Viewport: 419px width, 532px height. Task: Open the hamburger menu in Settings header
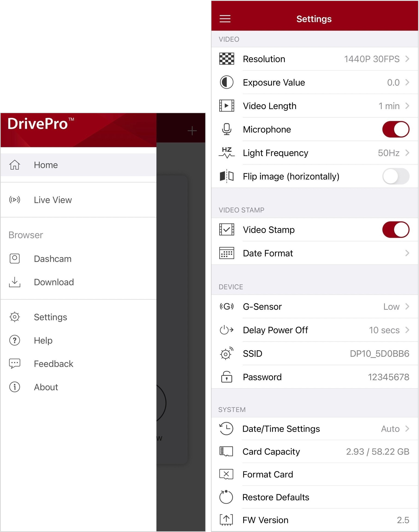click(x=225, y=19)
